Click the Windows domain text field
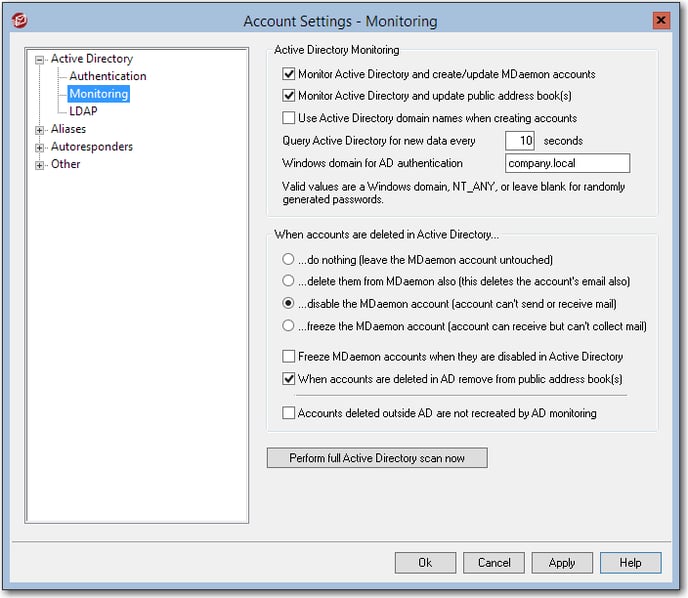This screenshot has width=688, height=598. click(567, 163)
